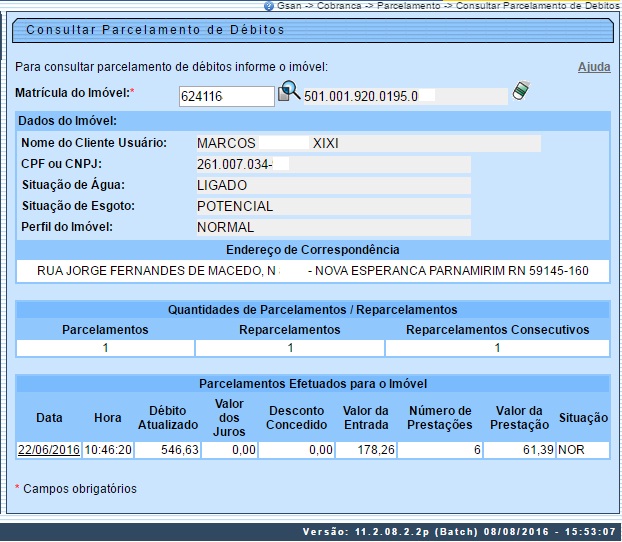The height and width of the screenshot is (542, 622).
Task: Click the inscrição field showing 501.001.920.0195.0
Action: (405, 96)
